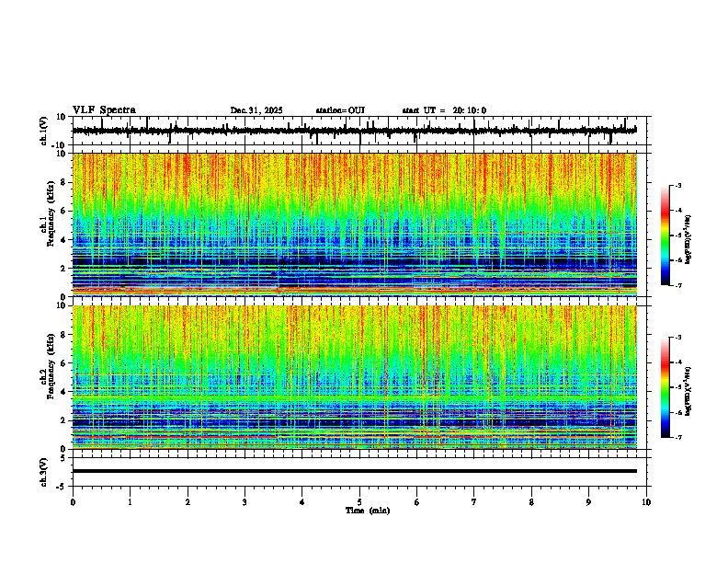This screenshot has height=563, width=728.
Task: Click the "-7" label on ch.2 color bar
Action: (677, 437)
